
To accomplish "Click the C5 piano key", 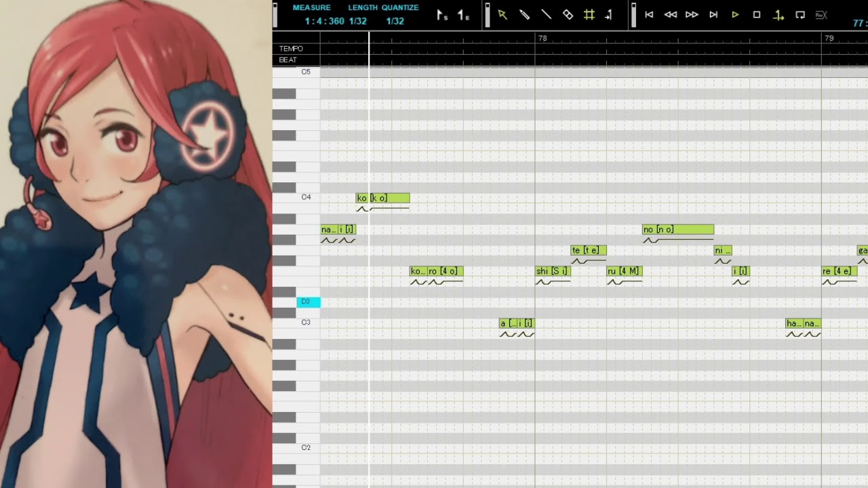I will (x=296, y=72).
